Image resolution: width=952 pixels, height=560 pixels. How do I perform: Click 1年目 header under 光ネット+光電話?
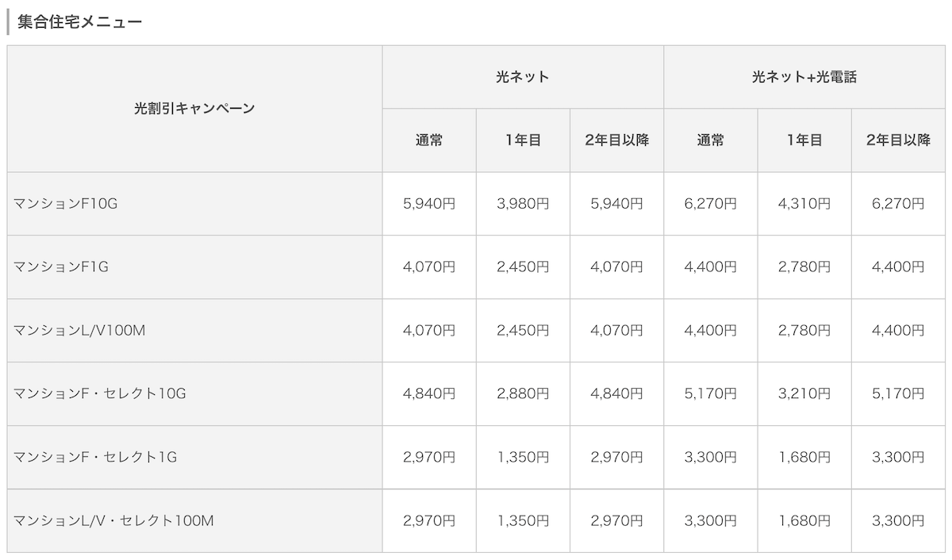pyautogui.click(x=804, y=140)
